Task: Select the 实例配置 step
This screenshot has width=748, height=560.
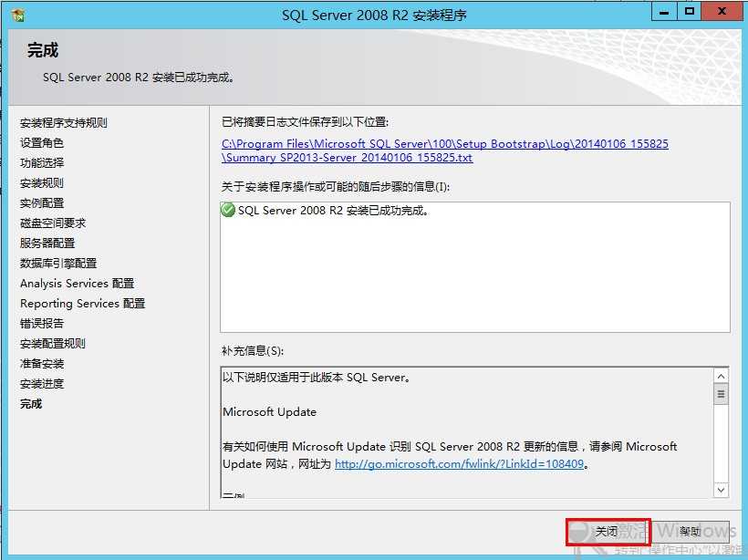Action: pyautogui.click(x=41, y=202)
